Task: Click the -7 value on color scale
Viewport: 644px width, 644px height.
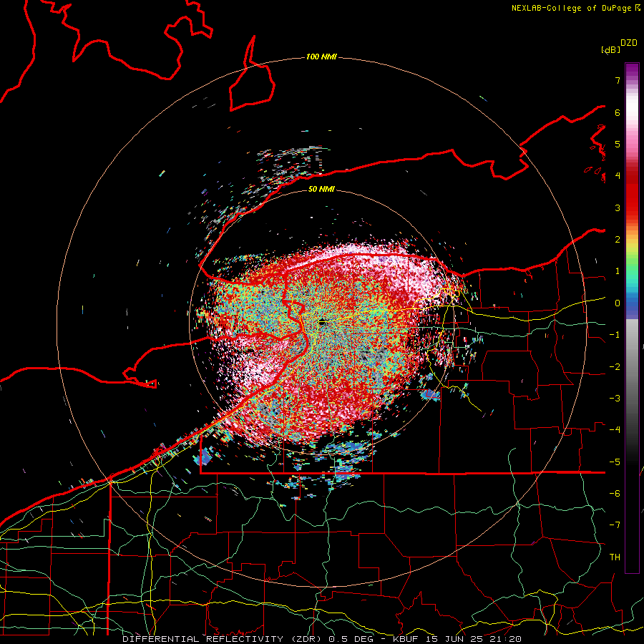Action: [615, 525]
